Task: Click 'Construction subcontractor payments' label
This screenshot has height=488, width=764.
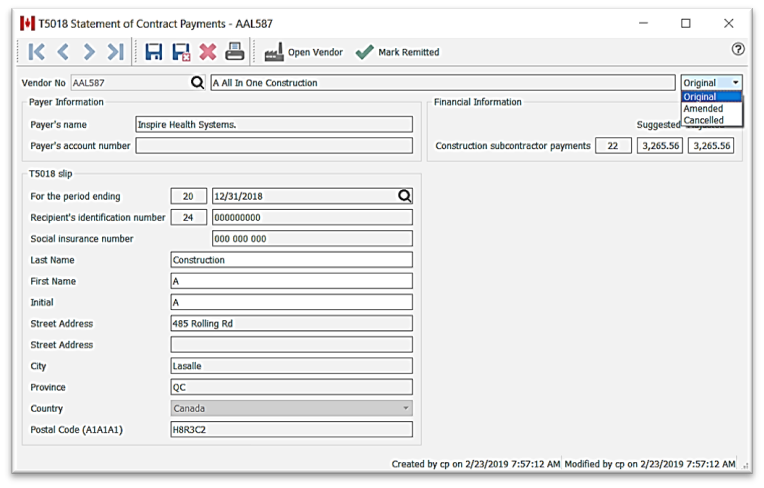Action: [x=513, y=146]
